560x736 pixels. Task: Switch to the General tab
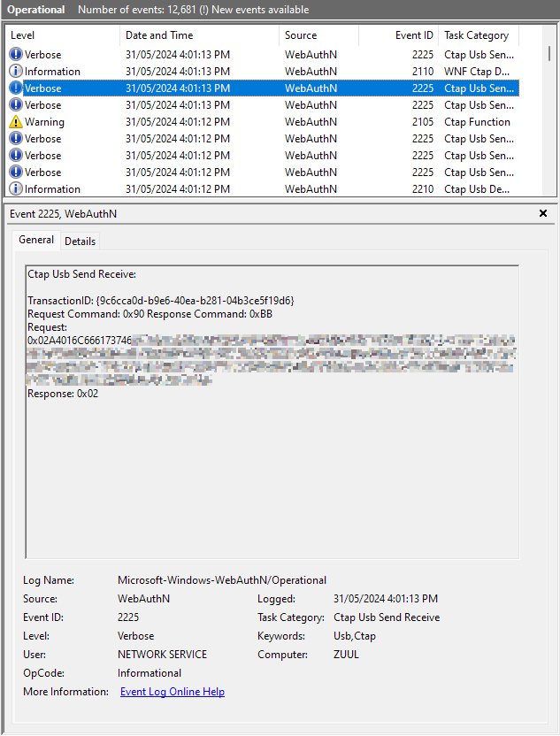[x=36, y=240]
